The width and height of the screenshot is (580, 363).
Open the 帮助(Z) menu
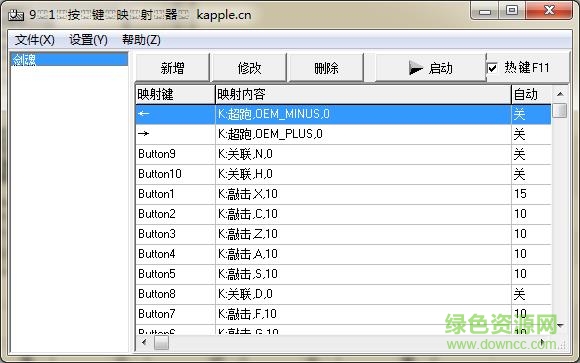point(141,40)
